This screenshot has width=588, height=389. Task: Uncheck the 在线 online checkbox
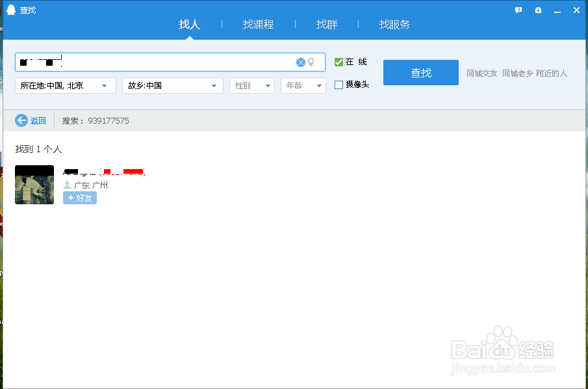pos(338,62)
